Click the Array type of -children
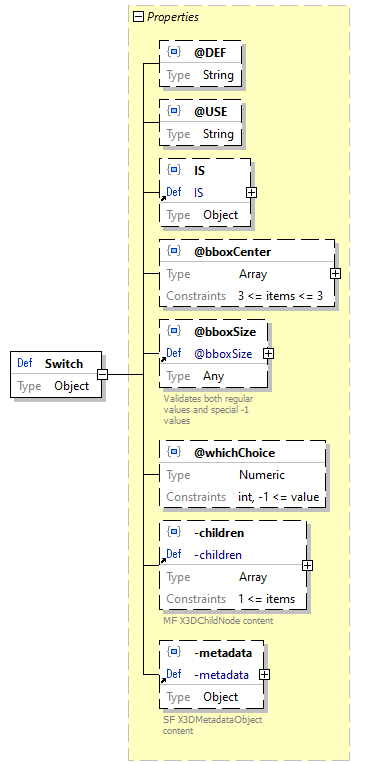Viewport: 365px width, 764px height. [x=252, y=577]
